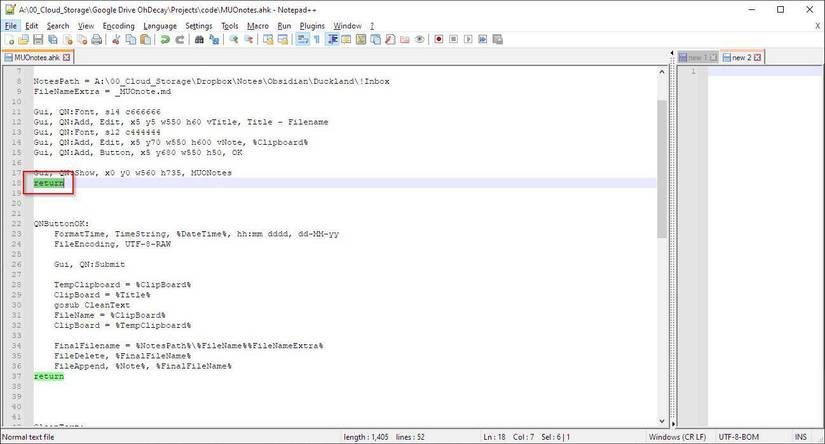The image size is (825, 444).
Task: Print the document using the printer icon
Action: coord(97,39)
